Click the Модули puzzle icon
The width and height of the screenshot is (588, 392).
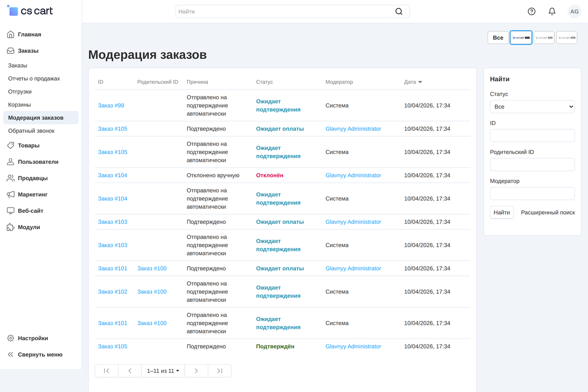coord(11,227)
